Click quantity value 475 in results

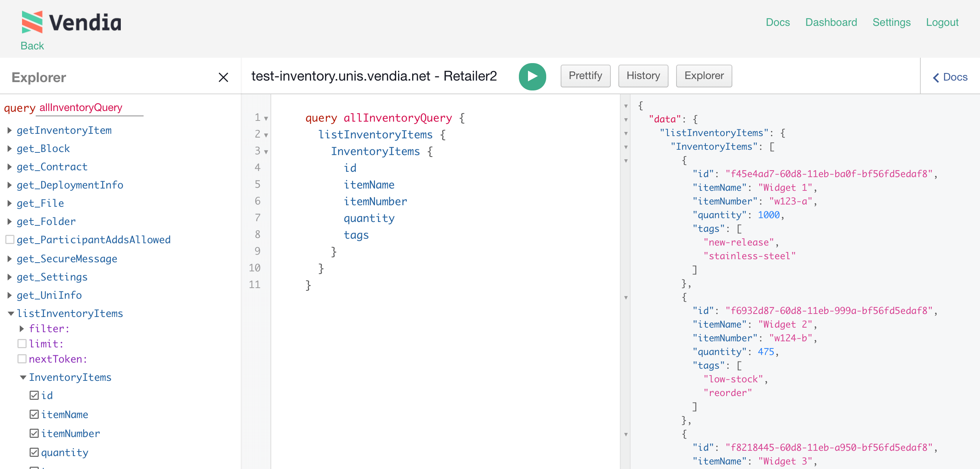point(766,352)
